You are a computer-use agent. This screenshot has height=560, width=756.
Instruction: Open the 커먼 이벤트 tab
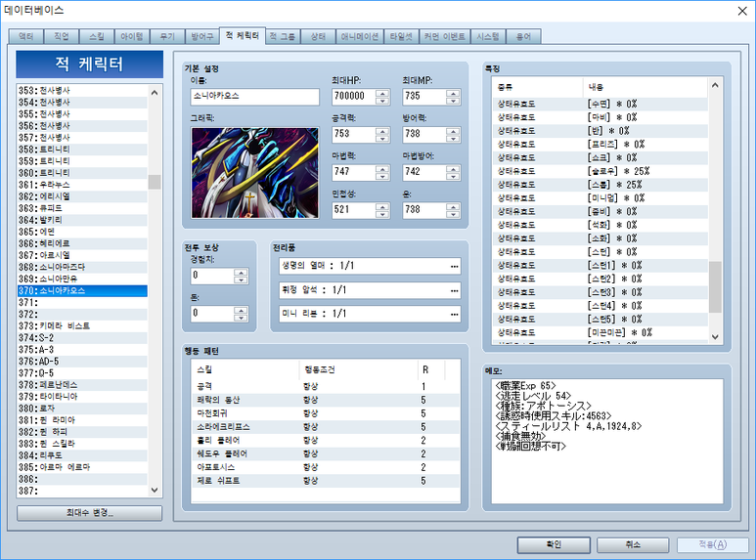[x=445, y=36]
